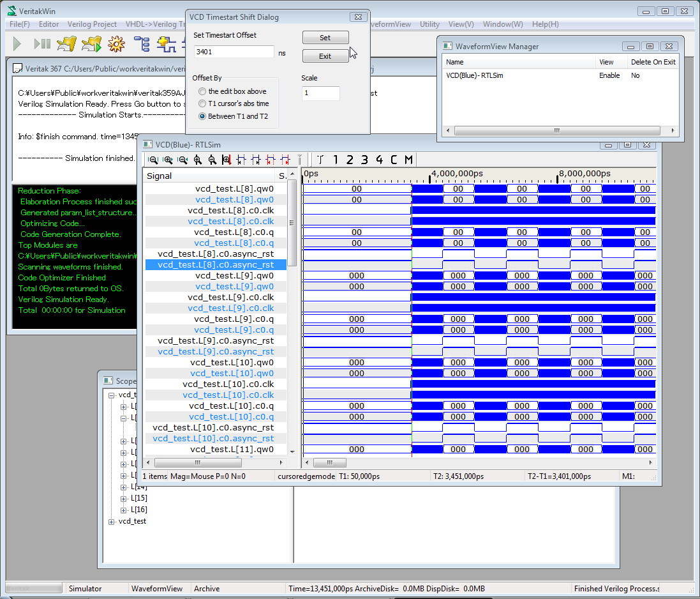700x599 pixels.
Task: Select the black vcd_test.L[9].c0.clk signal row
Action: point(216,298)
